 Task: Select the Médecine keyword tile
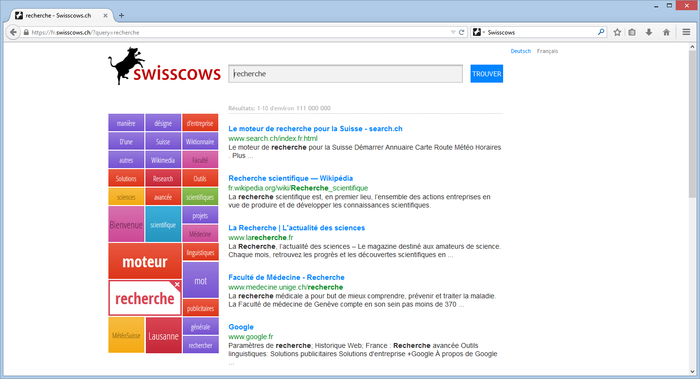(200, 233)
